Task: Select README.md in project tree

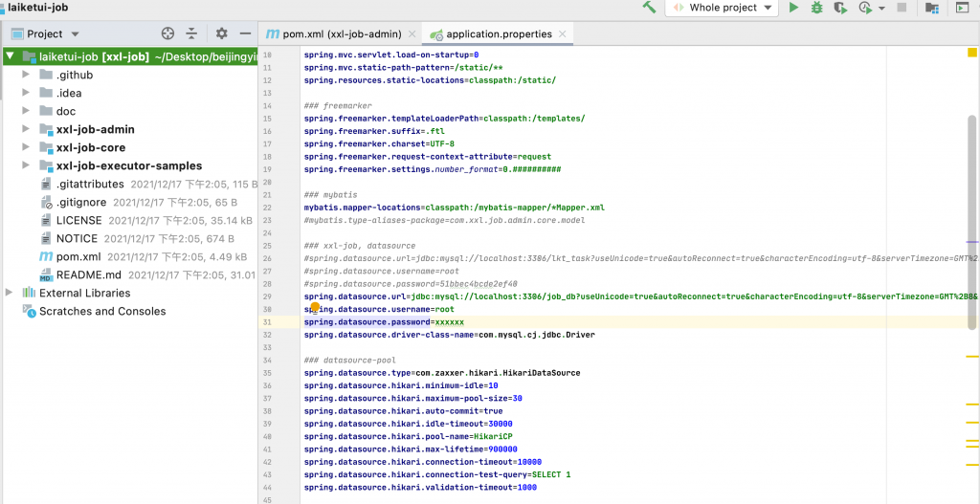Action: point(90,274)
